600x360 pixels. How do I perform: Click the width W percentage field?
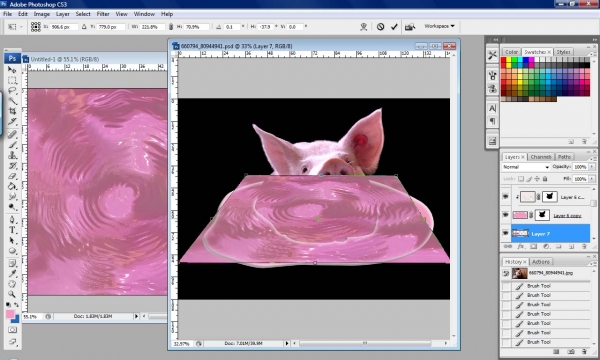pyautogui.click(x=152, y=27)
